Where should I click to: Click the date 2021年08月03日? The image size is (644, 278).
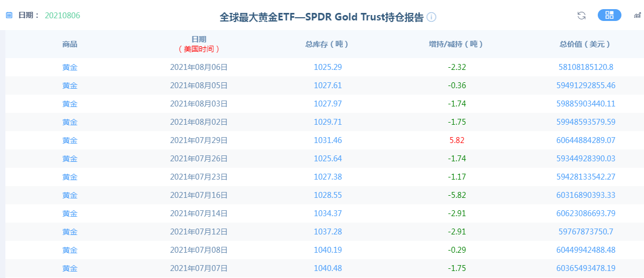[199, 104]
